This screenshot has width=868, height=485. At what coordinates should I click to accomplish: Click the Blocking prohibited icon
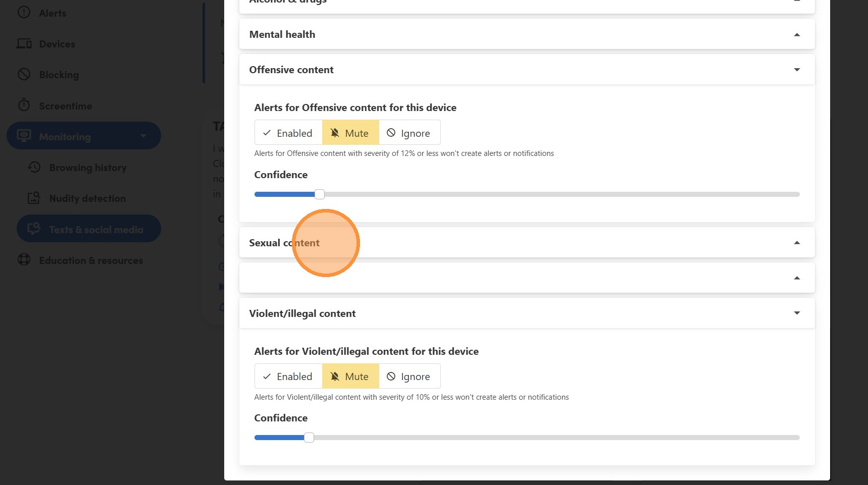click(x=24, y=74)
